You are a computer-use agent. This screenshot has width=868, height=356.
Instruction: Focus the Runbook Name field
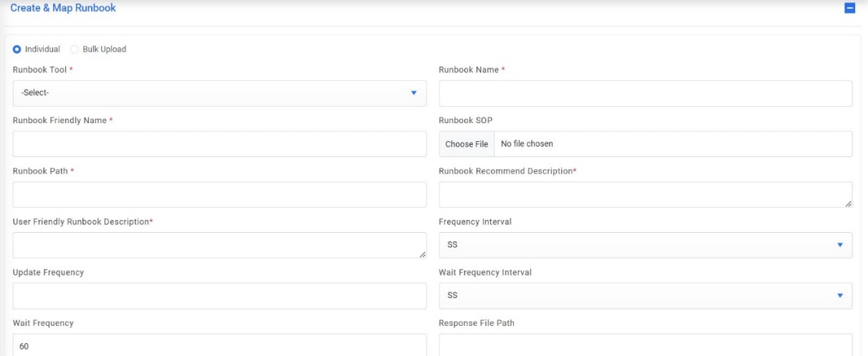click(x=645, y=93)
